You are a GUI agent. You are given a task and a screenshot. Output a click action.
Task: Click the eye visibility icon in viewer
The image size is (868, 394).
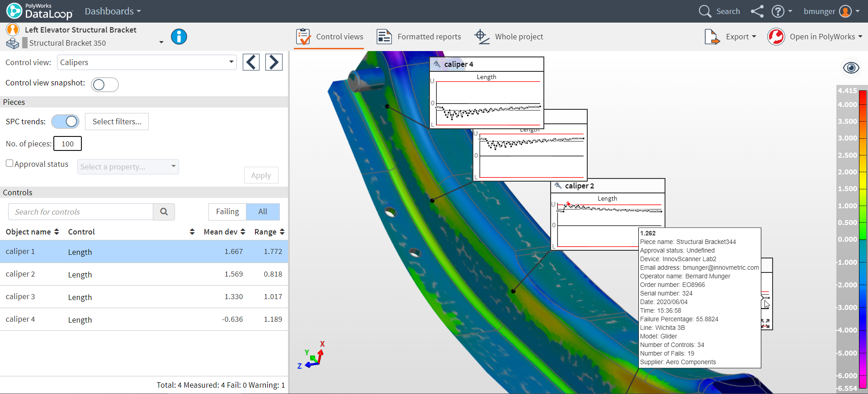pyautogui.click(x=851, y=68)
